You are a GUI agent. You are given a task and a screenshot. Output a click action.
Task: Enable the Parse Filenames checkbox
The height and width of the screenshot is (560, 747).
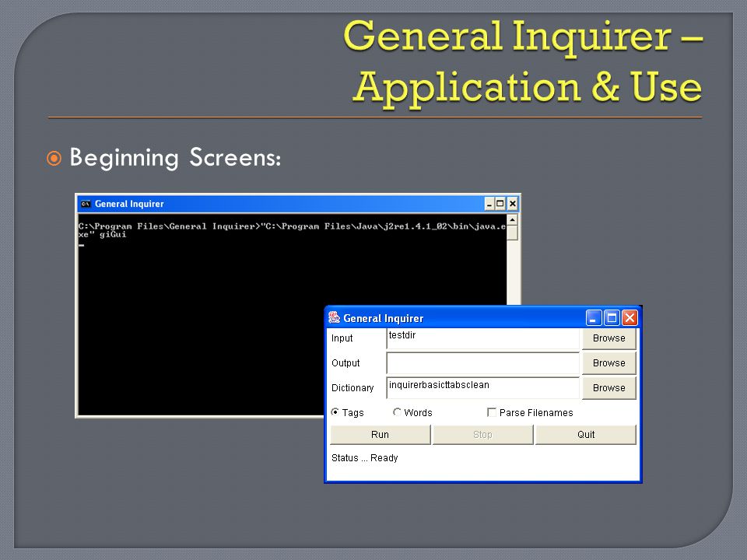click(x=492, y=412)
